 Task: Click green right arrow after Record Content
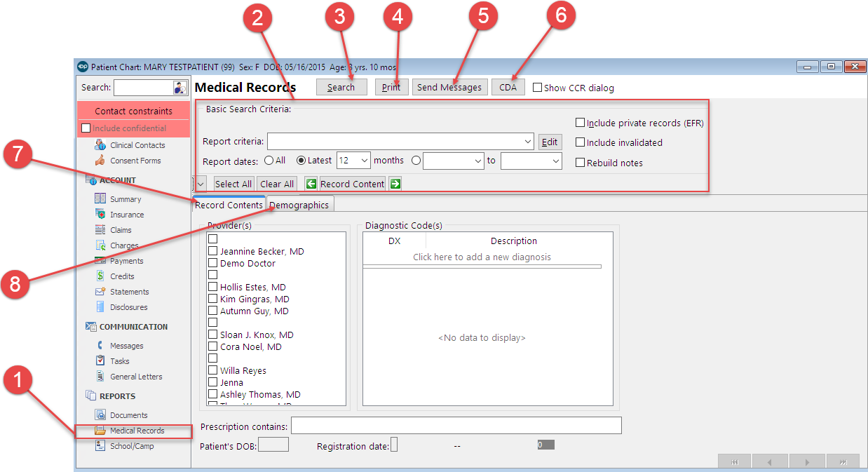pos(395,184)
